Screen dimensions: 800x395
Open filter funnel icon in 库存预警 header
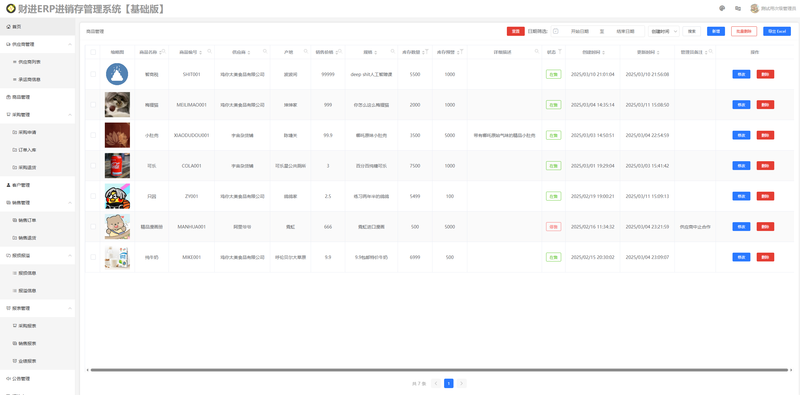coord(461,52)
